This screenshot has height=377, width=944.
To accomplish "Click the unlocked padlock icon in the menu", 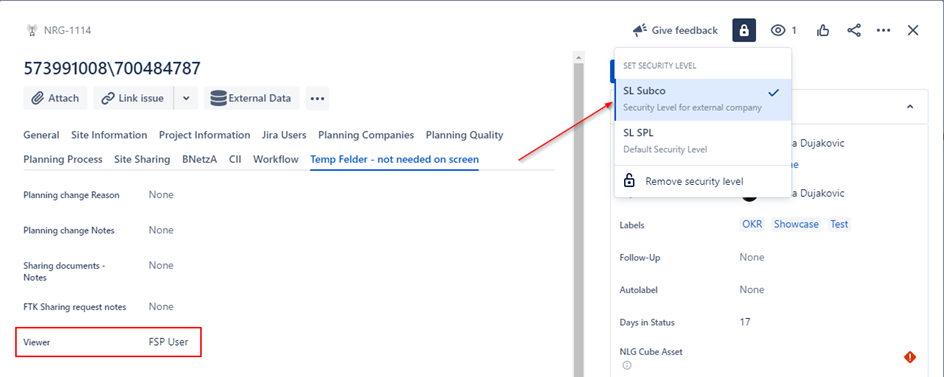I will tap(629, 180).
